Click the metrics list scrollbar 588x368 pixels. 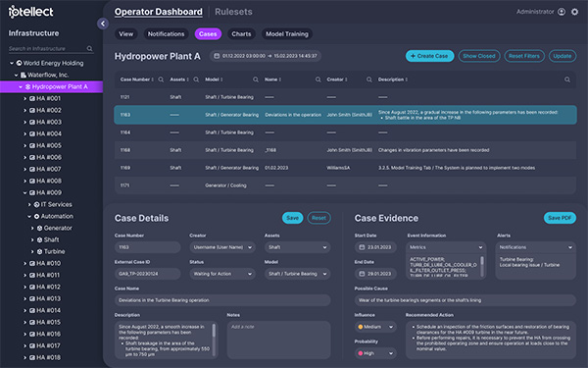[x=482, y=261]
